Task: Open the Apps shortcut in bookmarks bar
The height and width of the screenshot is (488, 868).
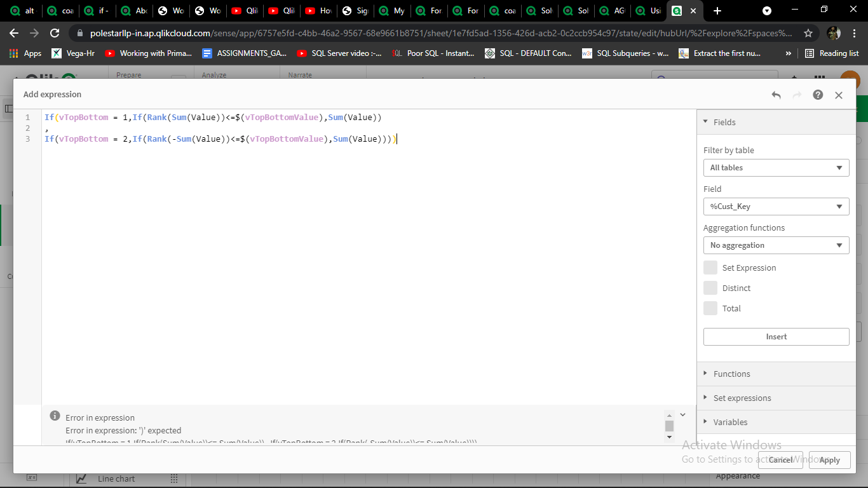Action: point(25,53)
